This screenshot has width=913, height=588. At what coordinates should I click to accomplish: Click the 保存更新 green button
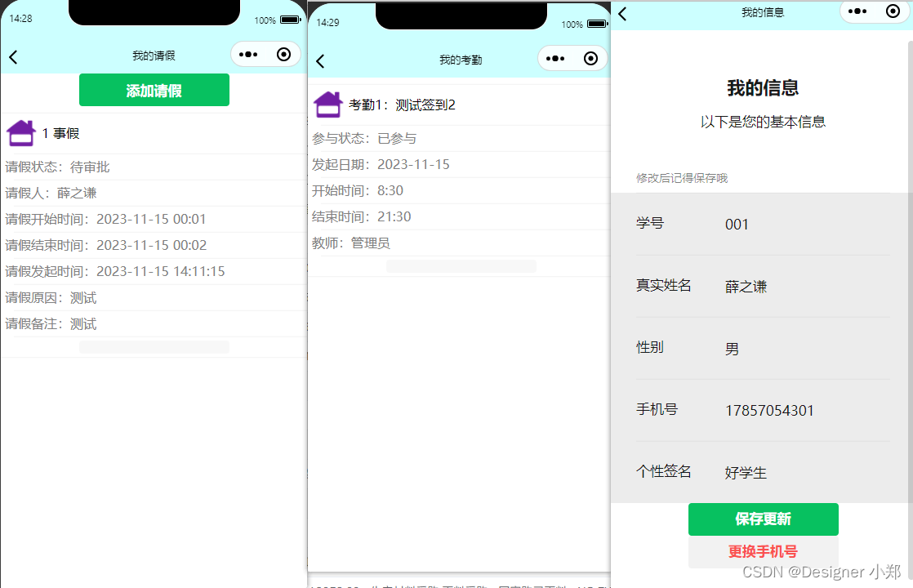(x=763, y=519)
